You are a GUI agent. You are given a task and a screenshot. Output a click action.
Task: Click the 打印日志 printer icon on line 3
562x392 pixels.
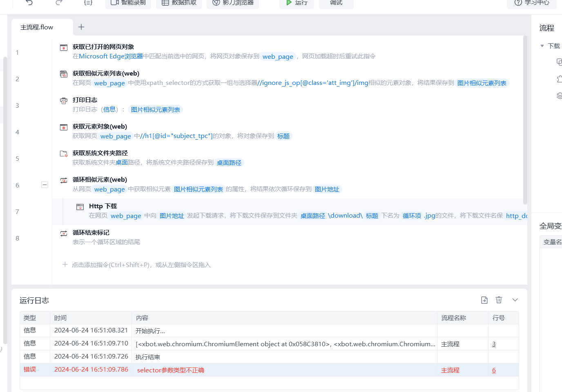[64, 101]
